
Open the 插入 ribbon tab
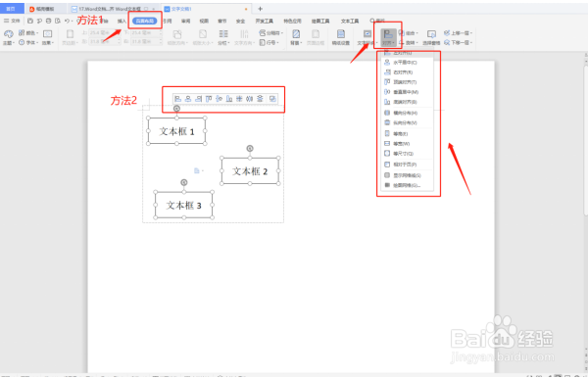click(x=122, y=21)
